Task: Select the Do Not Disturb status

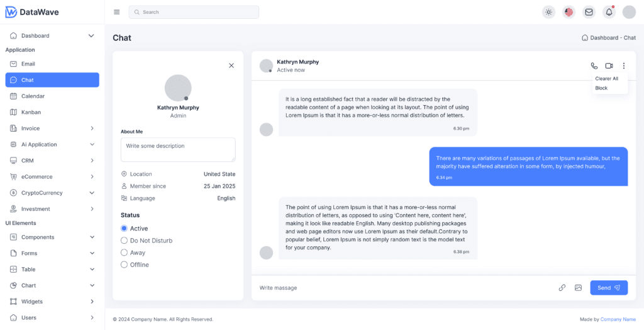Action: tap(124, 241)
